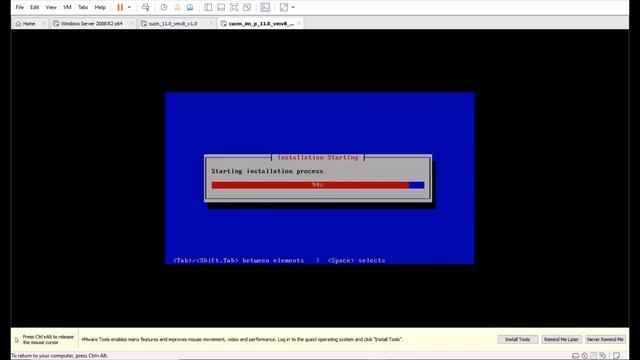Click the '<Tab>/<Shift-Tab> between elements' hint
Screen dimensions: 640x360
click(x=239, y=260)
